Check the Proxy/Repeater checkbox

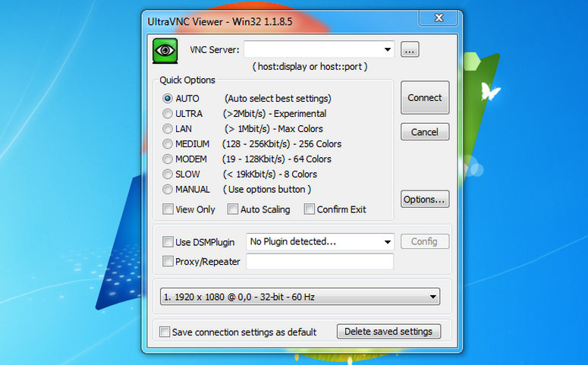pos(168,261)
